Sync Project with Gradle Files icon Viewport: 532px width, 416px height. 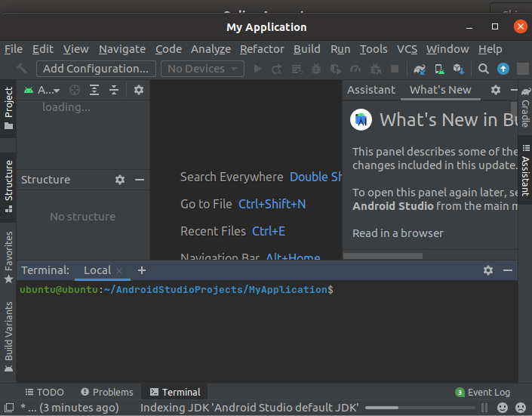[x=420, y=69]
